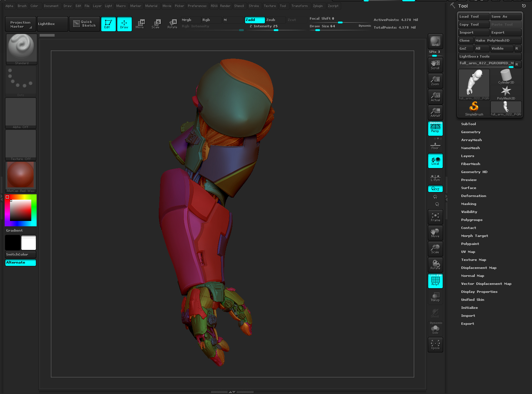Open the Preferences menu
The image size is (532, 394).
197,6
